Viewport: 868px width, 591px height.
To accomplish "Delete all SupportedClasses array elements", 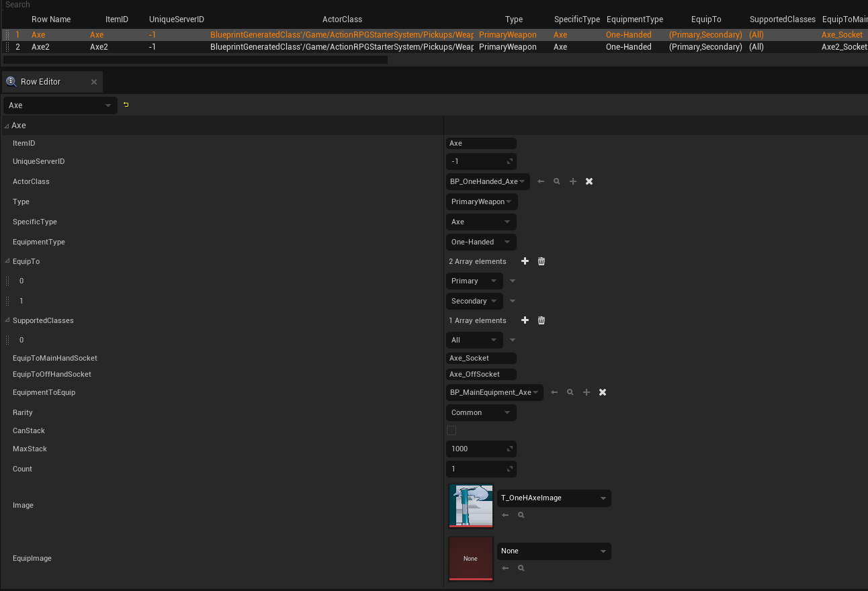I will (541, 320).
